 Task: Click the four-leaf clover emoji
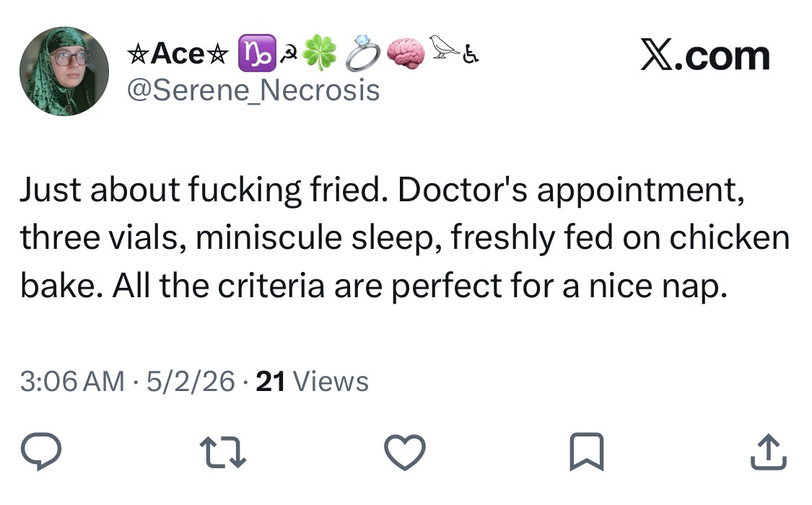(x=320, y=53)
